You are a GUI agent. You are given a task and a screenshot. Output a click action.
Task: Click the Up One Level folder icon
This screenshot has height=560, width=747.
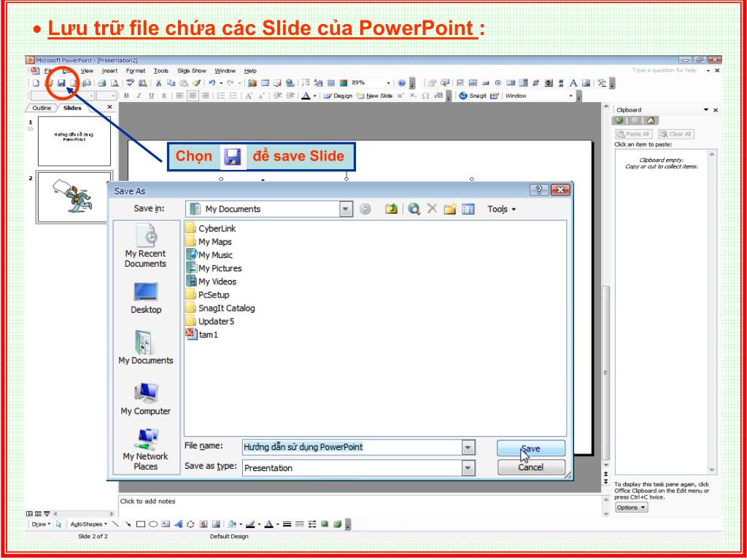pyautogui.click(x=391, y=209)
